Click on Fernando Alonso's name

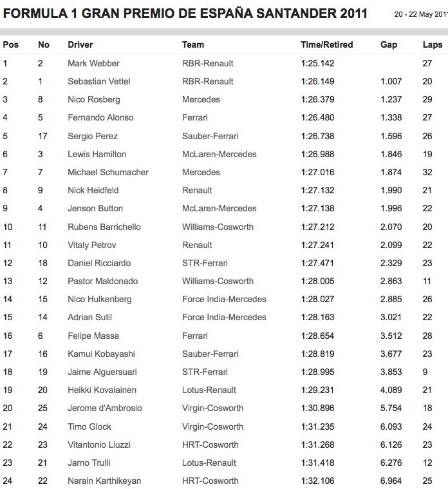pos(100,118)
